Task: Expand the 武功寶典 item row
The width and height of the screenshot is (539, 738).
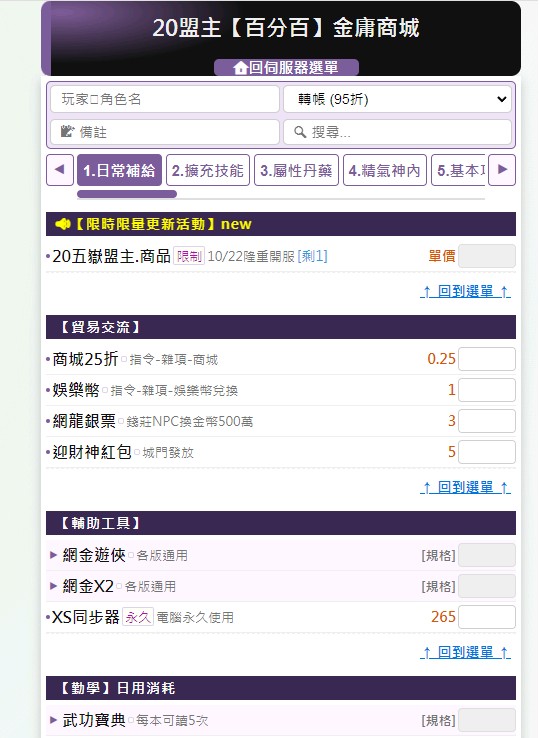Action: [281, 721]
